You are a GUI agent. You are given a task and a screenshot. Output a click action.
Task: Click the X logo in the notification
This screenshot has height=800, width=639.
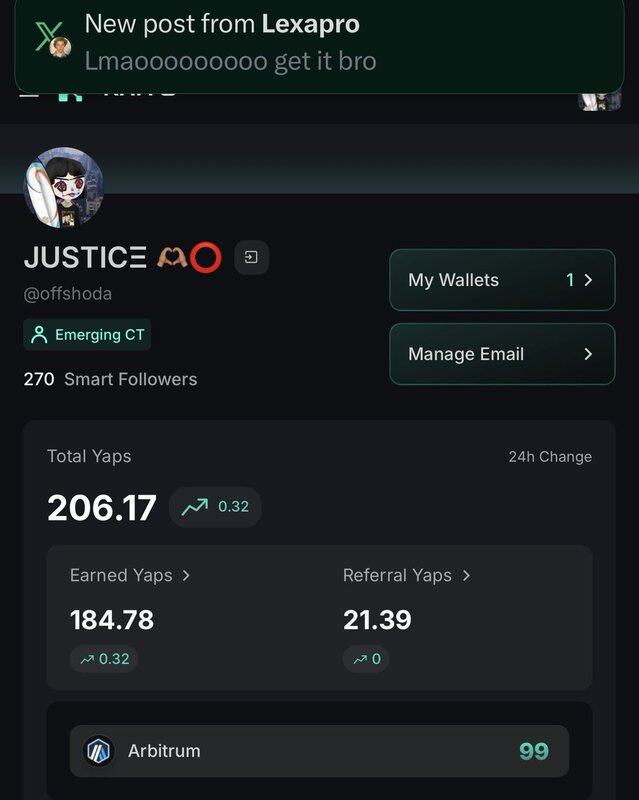click(x=47, y=36)
